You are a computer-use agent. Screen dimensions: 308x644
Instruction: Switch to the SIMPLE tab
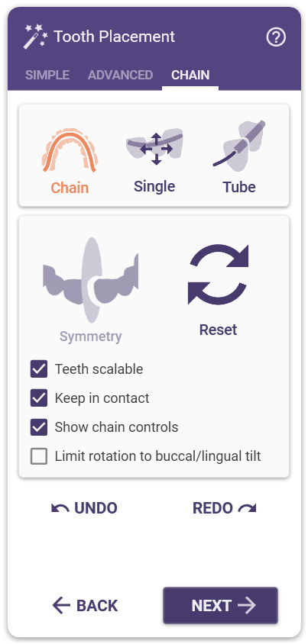[x=47, y=76]
